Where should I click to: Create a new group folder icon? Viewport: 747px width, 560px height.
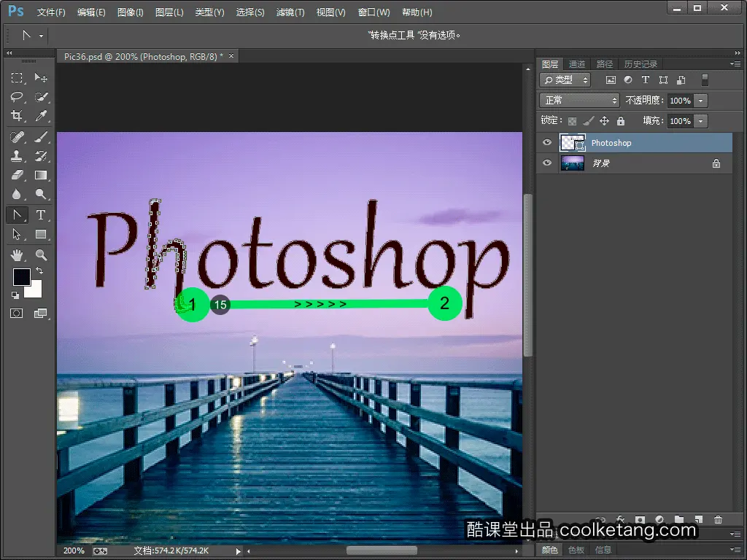[x=679, y=519]
